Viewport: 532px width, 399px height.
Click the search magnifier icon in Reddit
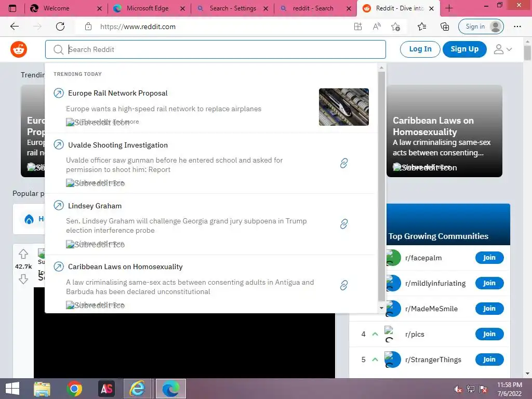pos(58,49)
